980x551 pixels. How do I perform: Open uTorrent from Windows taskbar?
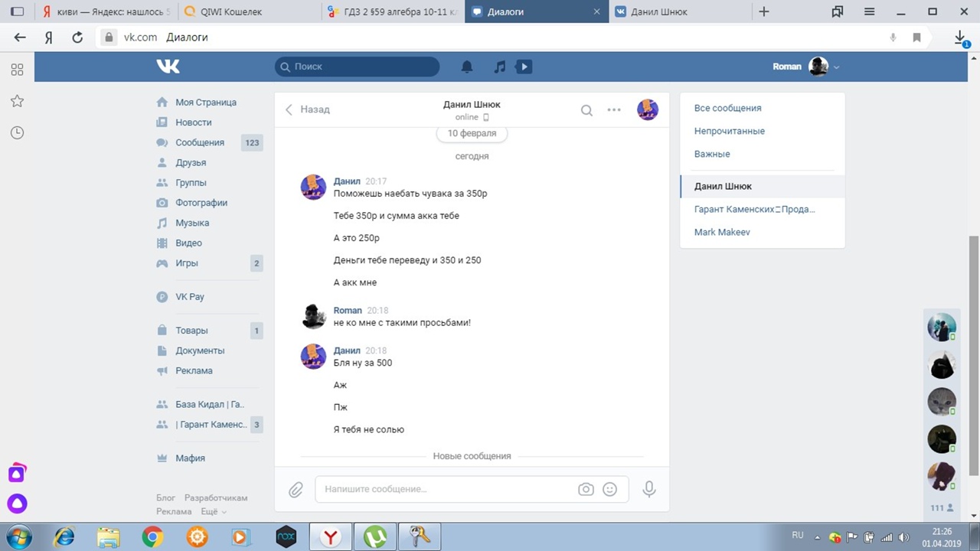coord(374,537)
